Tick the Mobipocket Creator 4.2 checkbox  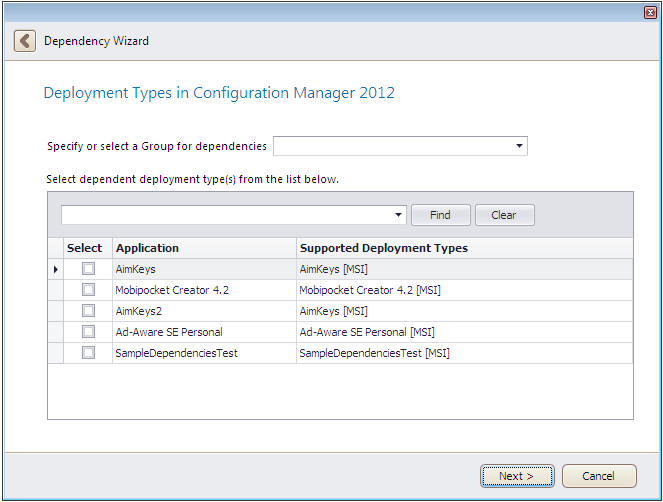point(88,290)
